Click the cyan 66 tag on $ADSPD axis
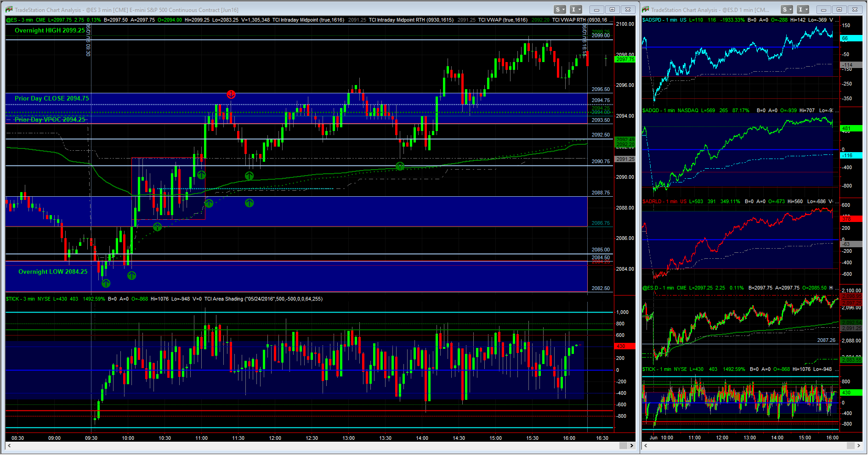This screenshot has height=455, width=868. click(851, 39)
